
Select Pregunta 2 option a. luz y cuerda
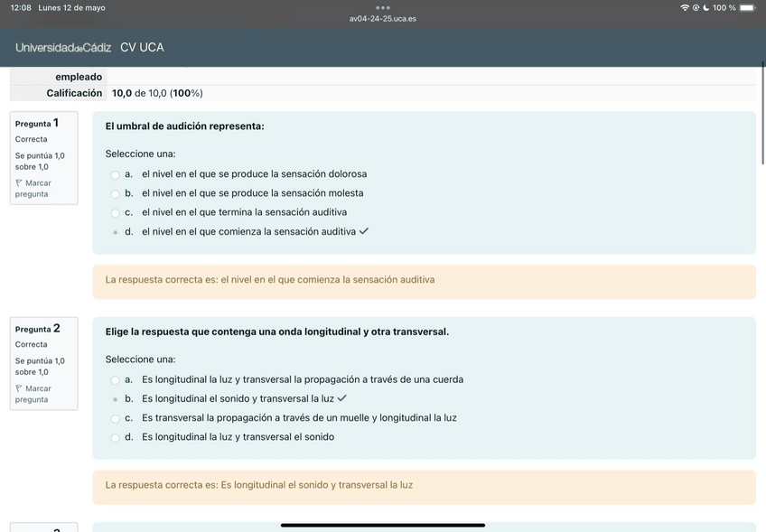pos(116,380)
